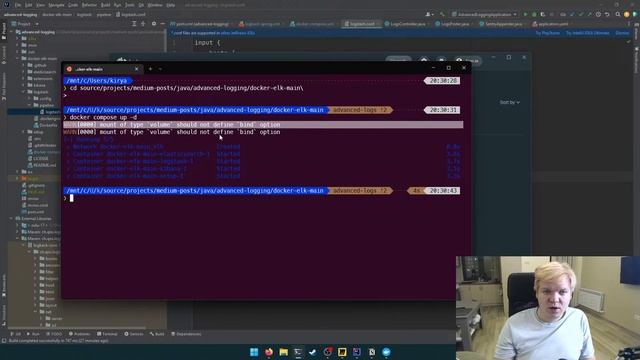Select the advanced-logging project root
640x360 pixels.
38,32
